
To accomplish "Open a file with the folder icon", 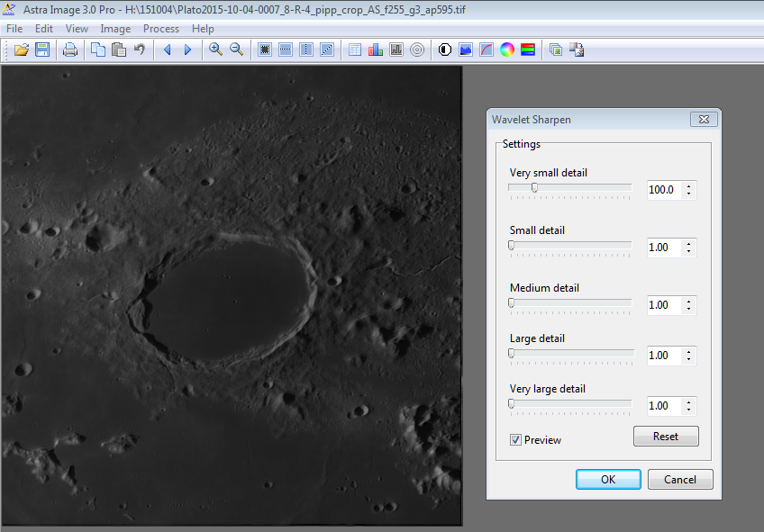I will tap(22, 50).
